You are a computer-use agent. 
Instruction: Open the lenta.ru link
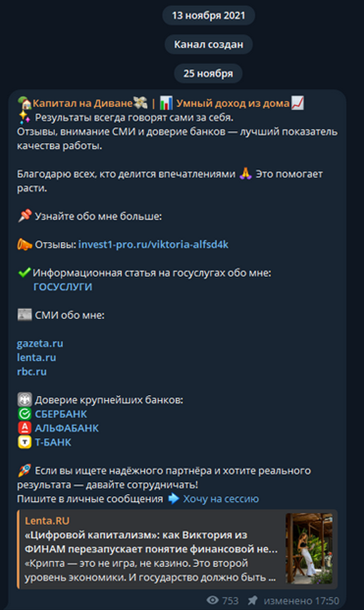36,358
